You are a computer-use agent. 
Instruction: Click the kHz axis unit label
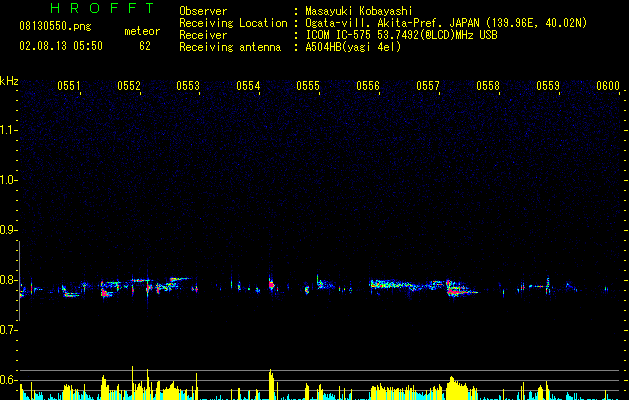click(9, 81)
